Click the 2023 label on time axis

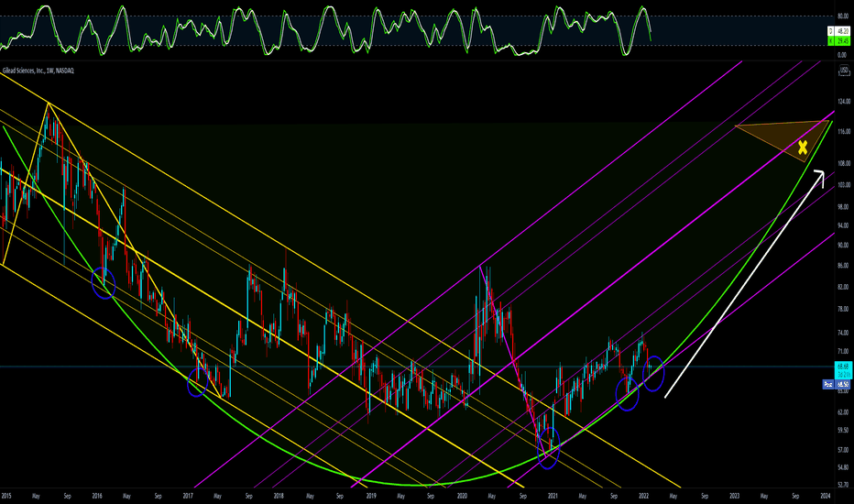tap(735, 497)
